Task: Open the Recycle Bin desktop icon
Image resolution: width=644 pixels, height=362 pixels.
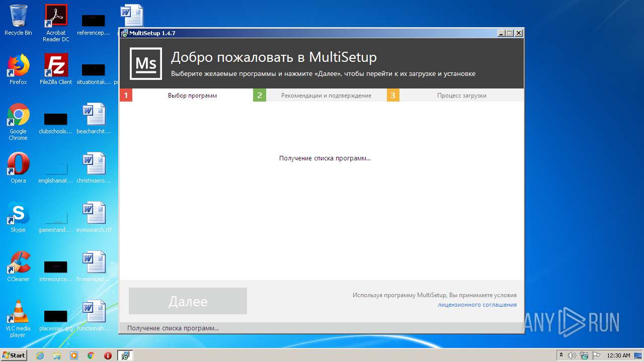Action: 18,20
